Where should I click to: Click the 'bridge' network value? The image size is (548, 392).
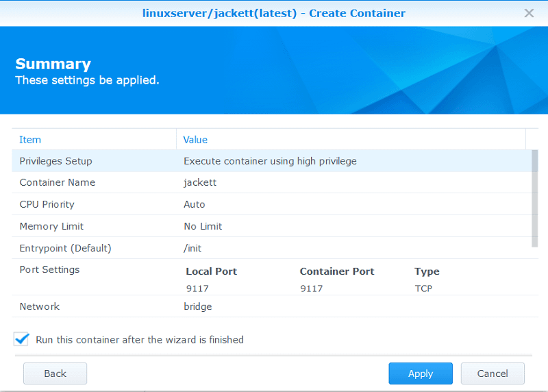click(198, 306)
